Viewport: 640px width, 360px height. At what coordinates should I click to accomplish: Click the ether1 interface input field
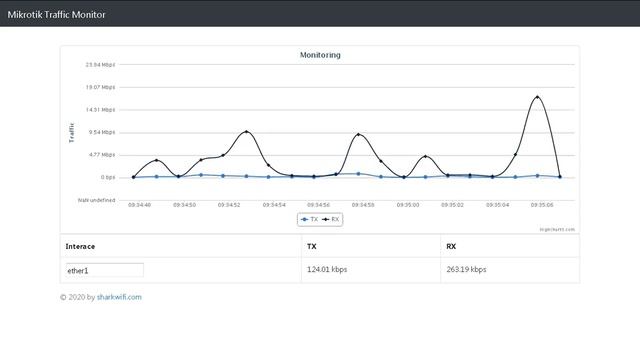[x=104, y=270]
